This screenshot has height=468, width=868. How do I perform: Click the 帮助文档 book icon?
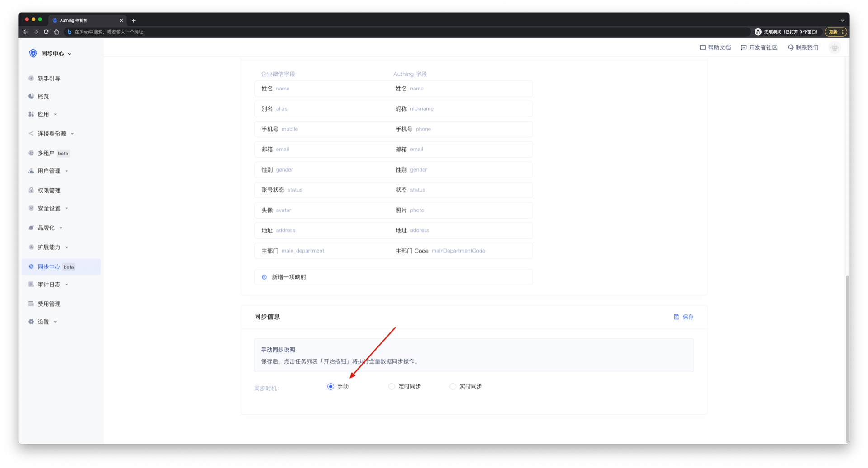[x=703, y=47]
